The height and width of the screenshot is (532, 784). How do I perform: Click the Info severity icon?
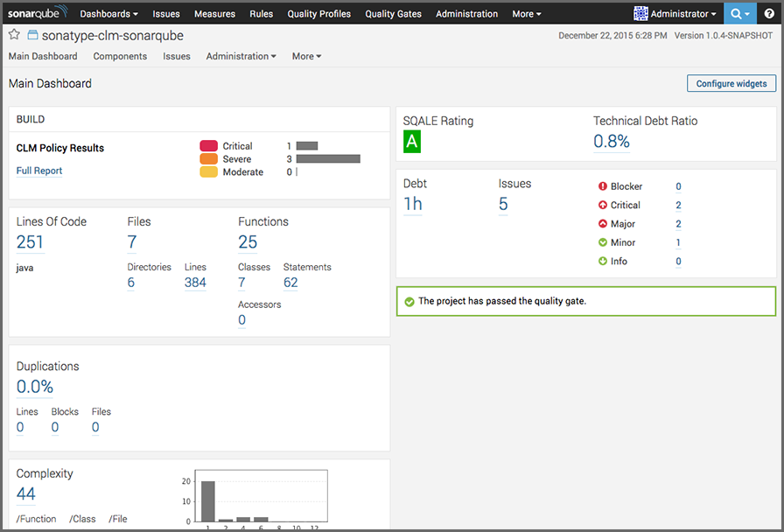pos(603,261)
